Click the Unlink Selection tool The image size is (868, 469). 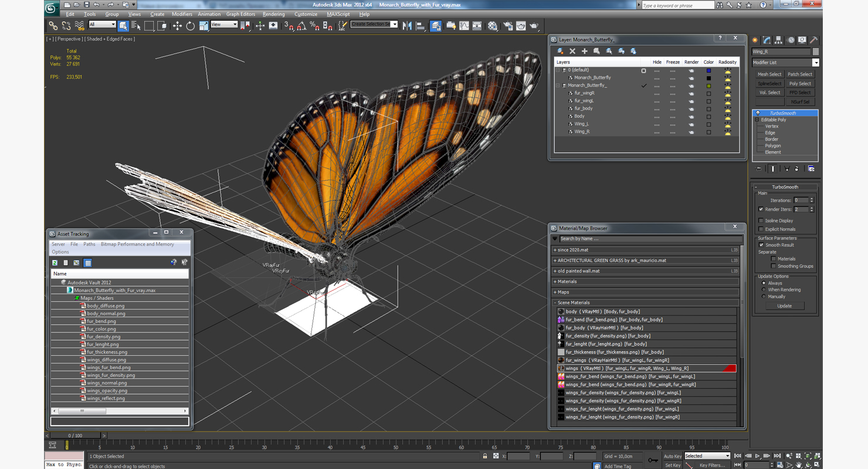[x=66, y=26]
